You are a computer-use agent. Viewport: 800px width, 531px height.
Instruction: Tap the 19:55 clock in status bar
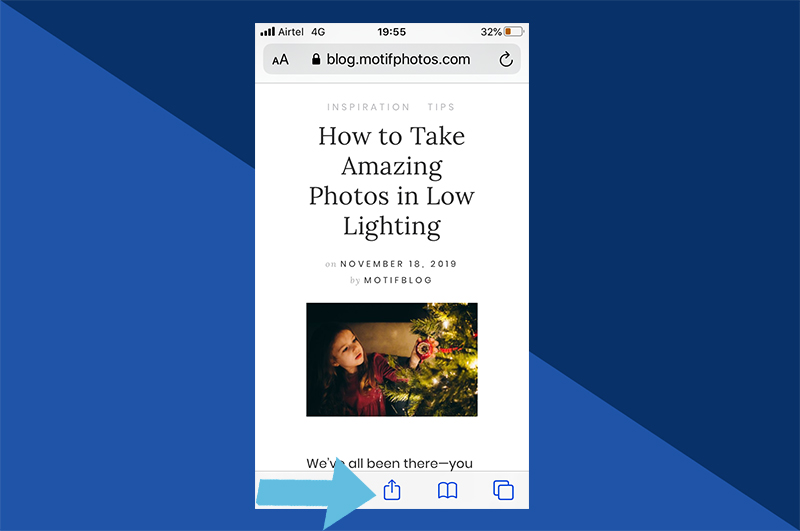391,32
